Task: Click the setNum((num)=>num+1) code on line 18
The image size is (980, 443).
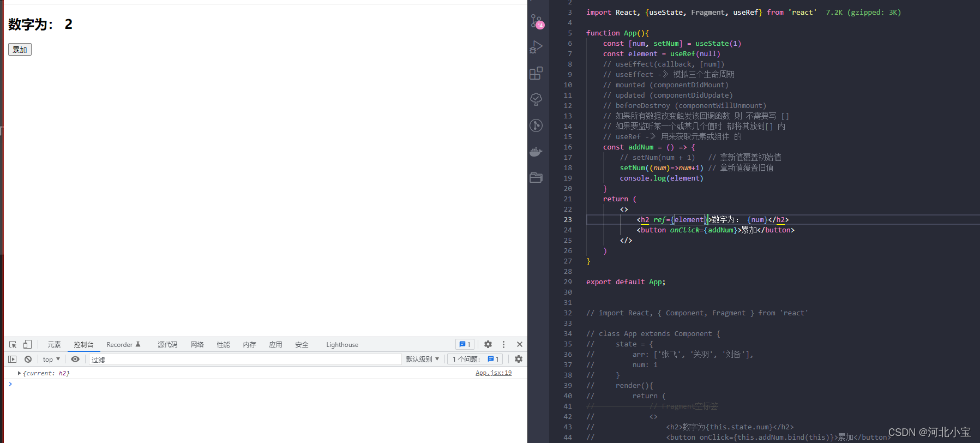Action: coord(662,168)
